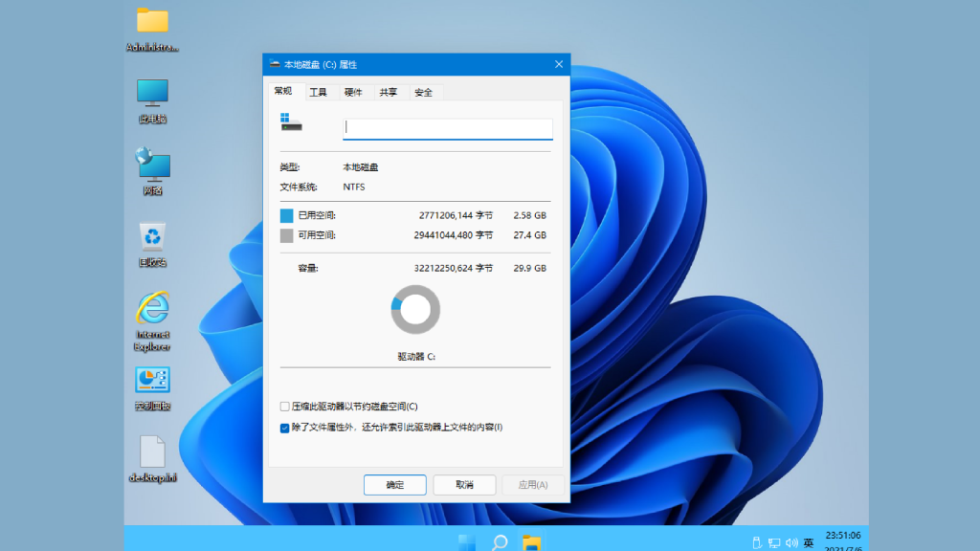
Task: Click the 文件系统: label
Action: (299, 187)
